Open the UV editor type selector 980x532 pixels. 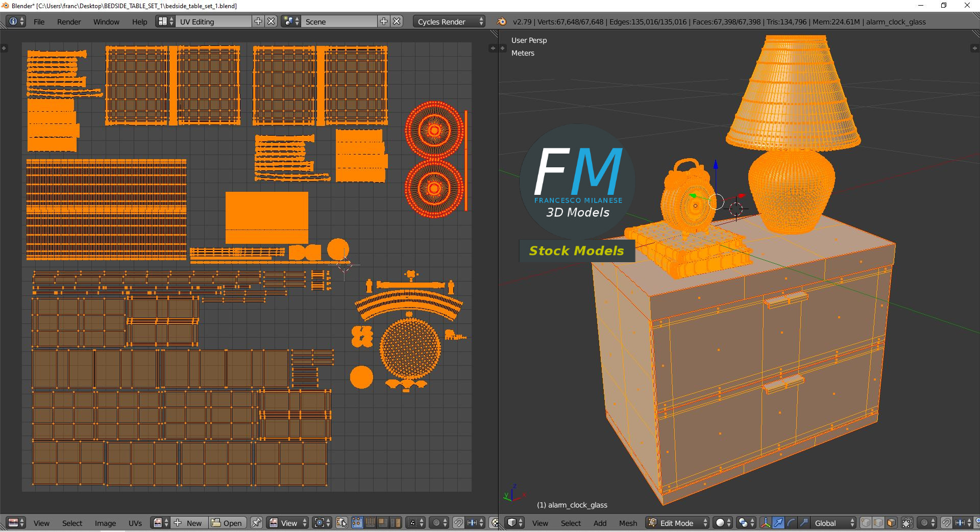[16, 523]
